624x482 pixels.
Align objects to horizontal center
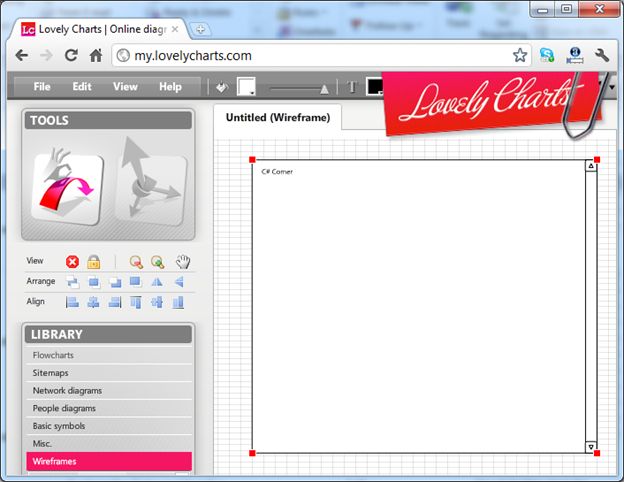(94, 302)
